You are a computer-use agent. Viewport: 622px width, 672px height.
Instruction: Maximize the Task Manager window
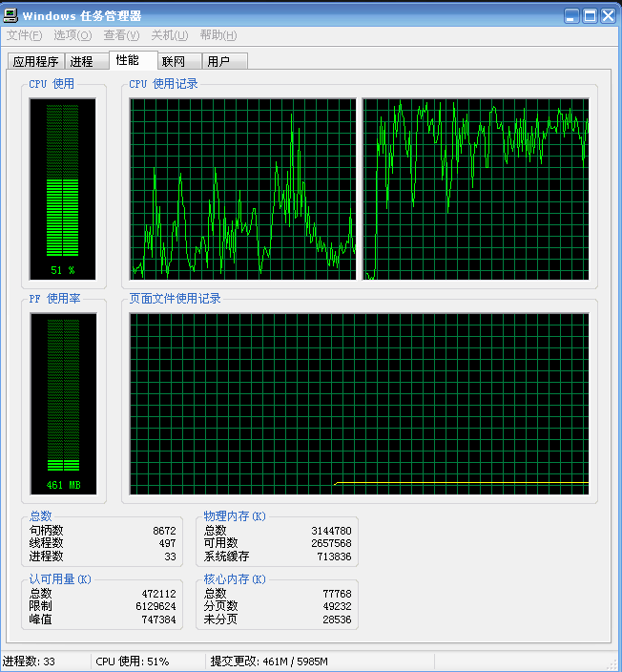[590, 16]
